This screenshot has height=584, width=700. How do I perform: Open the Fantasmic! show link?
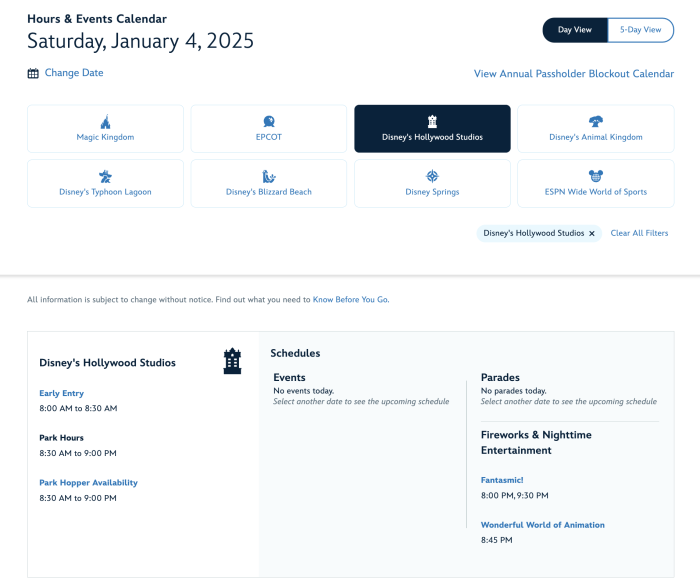pos(502,480)
